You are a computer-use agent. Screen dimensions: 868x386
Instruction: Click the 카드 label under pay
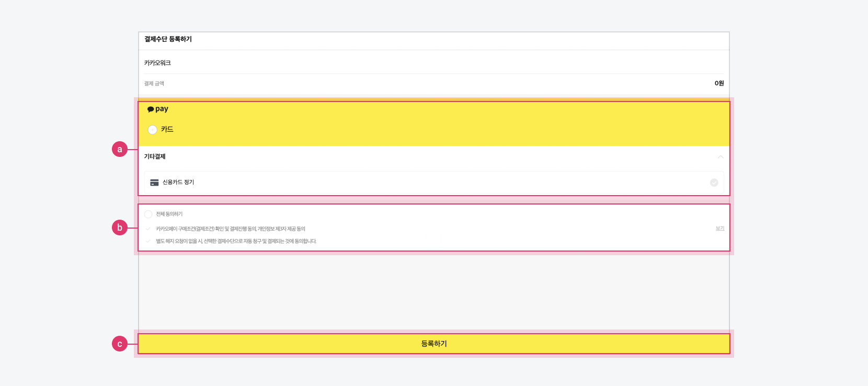click(x=167, y=129)
